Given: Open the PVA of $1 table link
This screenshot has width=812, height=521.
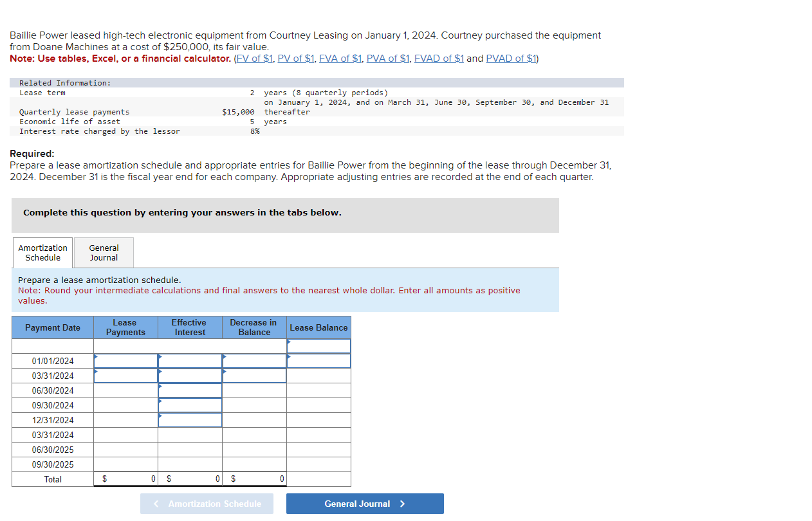Looking at the screenshot, I should point(387,58).
